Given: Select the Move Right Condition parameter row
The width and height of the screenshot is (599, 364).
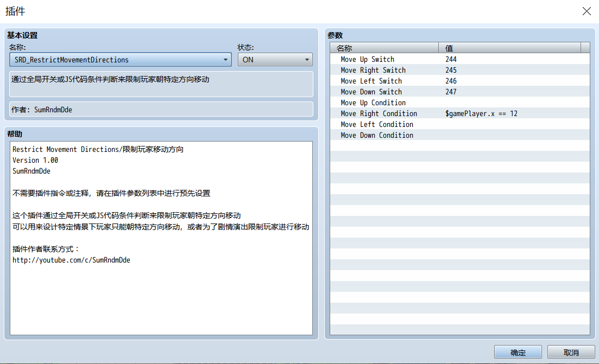Looking at the screenshot, I should point(460,114).
